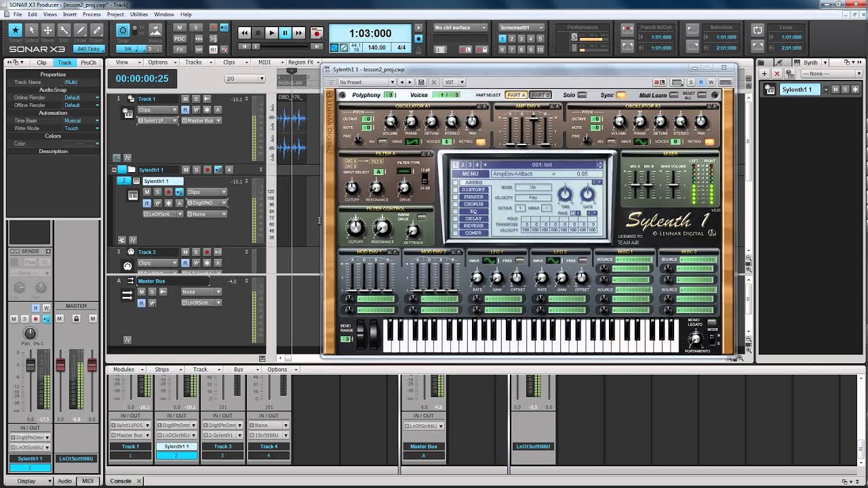The width and height of the screenshot is (868, 488).
Task: Toggle Sylenth1 Solo button
Action: coord(583,95)
